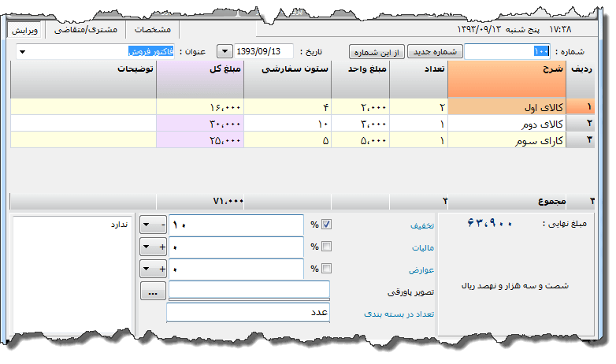The width and height of the screenshot is (616, 364).
Task: Click the minus sign button beside discount
Action: pyautogui.click(x=162, y=225)
